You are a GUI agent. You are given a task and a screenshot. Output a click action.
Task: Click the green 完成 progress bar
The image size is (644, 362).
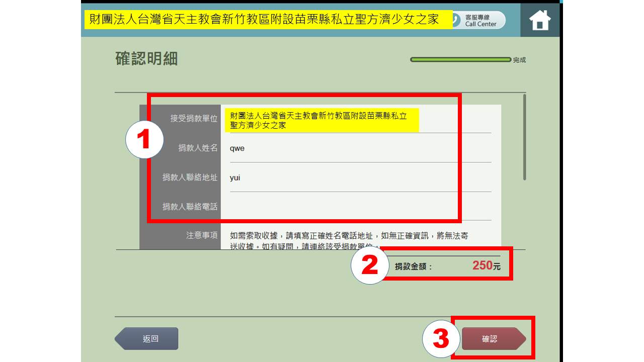tap(461, 60)
